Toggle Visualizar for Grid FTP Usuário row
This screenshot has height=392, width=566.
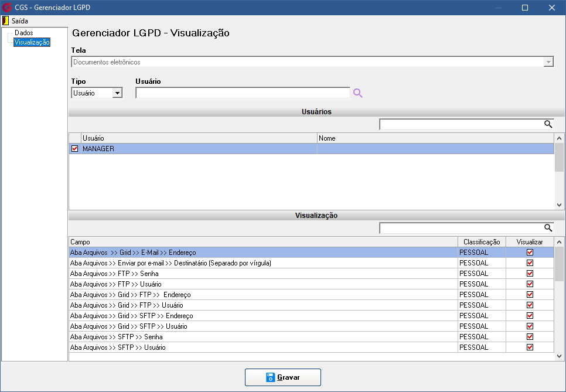pyautogui.click(x=530, y=305)
